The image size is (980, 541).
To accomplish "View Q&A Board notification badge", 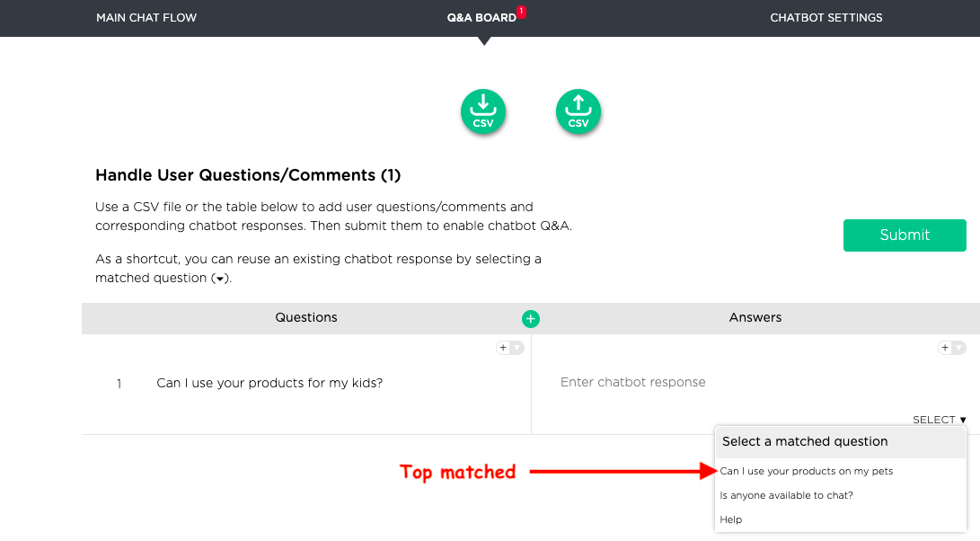I will tap(521, 12).
